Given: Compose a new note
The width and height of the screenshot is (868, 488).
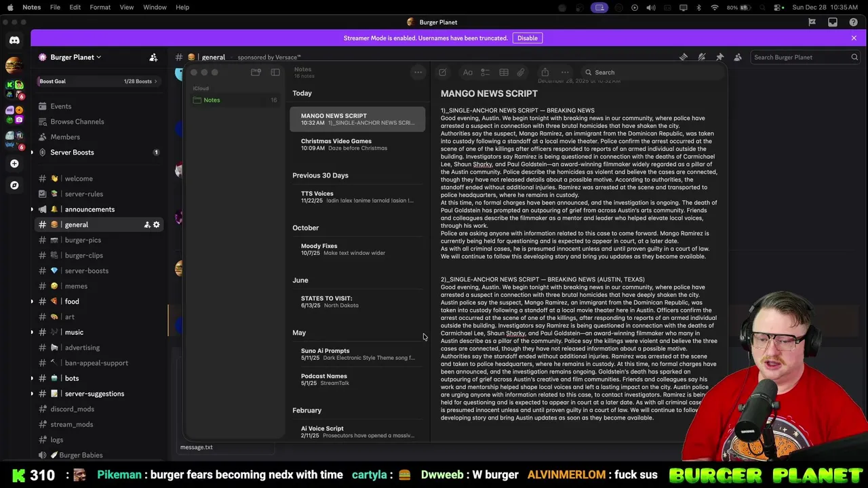Looking at the screenshot, I should click(x=442, y=73).
